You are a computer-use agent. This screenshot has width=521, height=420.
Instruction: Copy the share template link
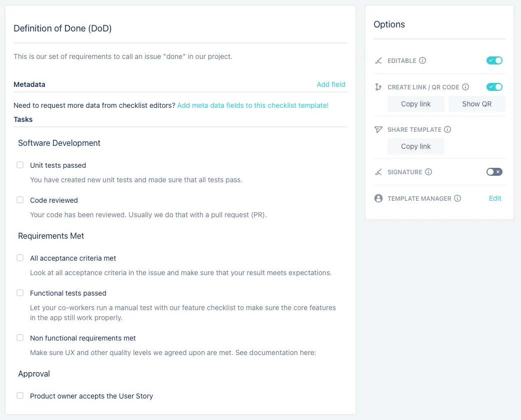(415, 146)
